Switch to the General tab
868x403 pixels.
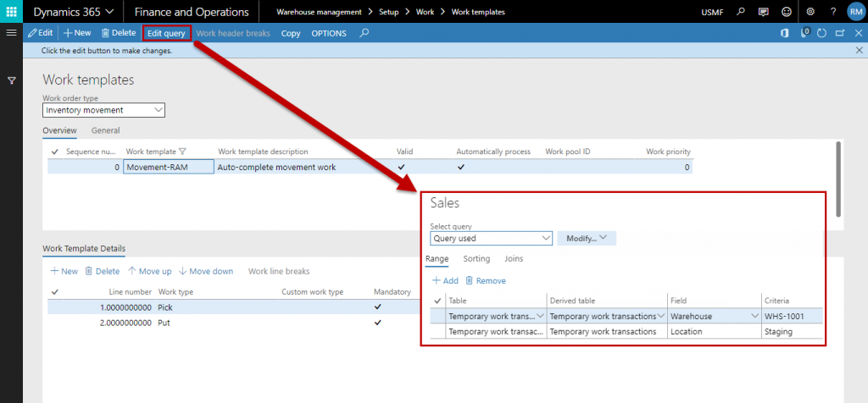coord(106,130)
